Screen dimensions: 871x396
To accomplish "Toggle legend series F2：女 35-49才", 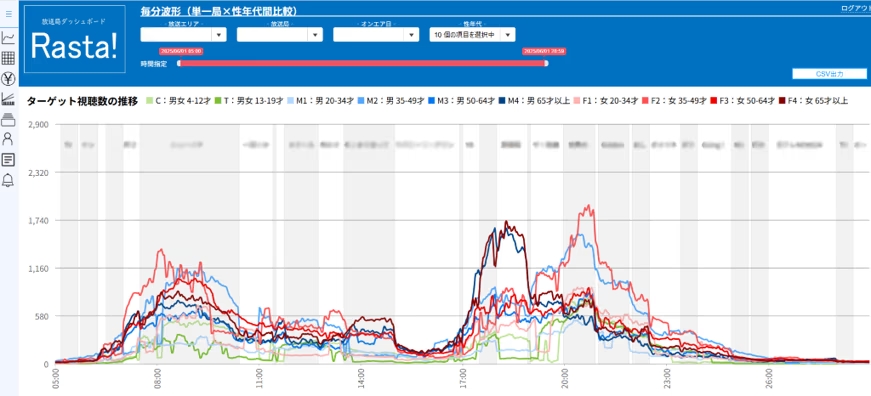I will click(673, 101).
